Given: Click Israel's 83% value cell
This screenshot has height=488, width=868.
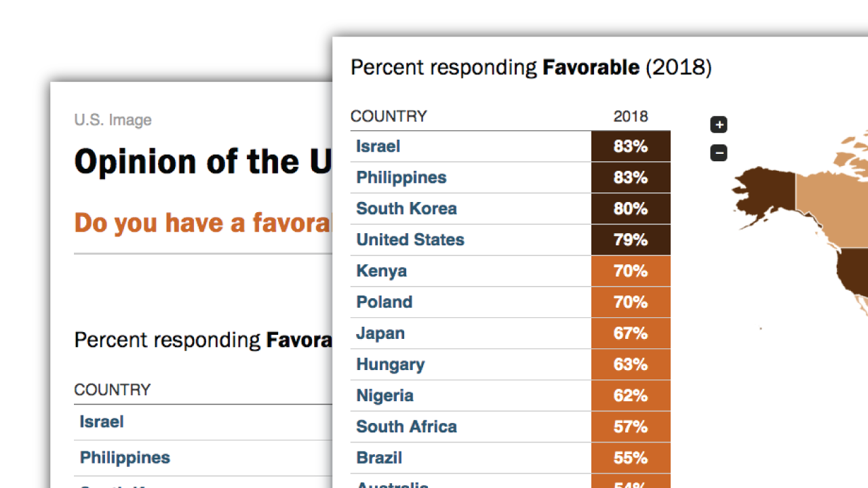Looking at the screenshot, I should (x=631, y=146).
